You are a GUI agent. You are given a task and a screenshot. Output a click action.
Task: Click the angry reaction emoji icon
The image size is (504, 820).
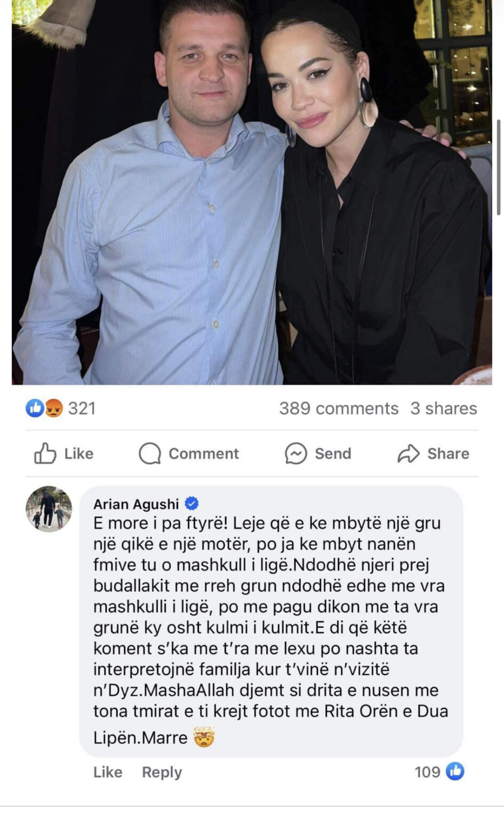53,408
